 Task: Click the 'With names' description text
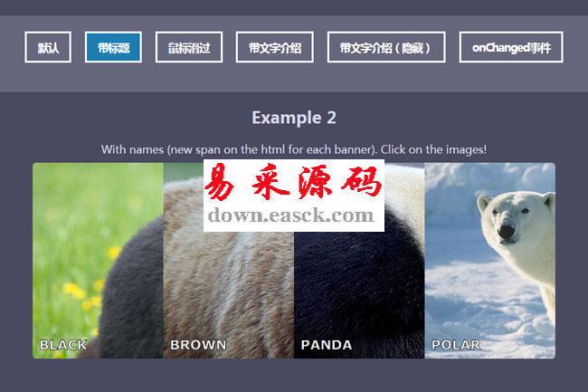click(x=294, y=149)
